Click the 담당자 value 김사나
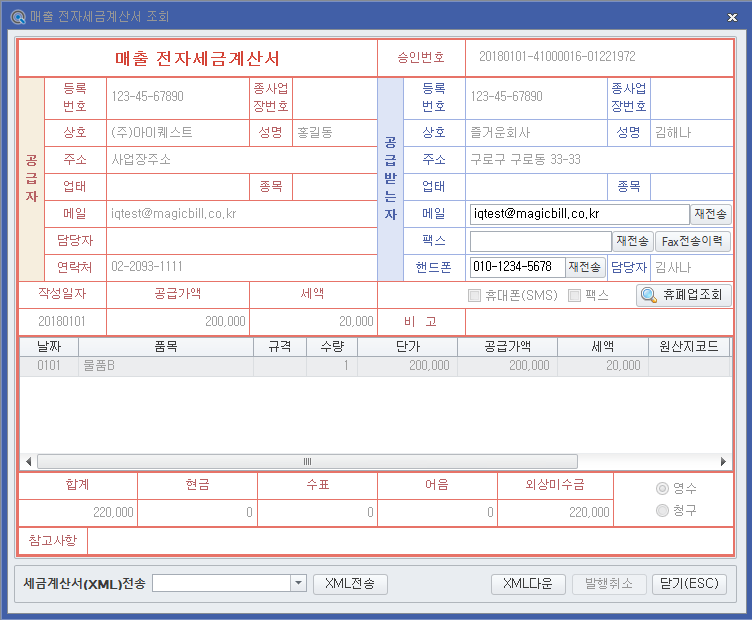 coord(673,268)
